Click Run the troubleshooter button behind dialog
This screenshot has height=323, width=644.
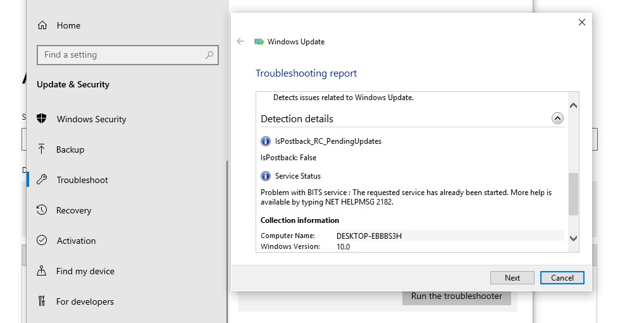457,298
